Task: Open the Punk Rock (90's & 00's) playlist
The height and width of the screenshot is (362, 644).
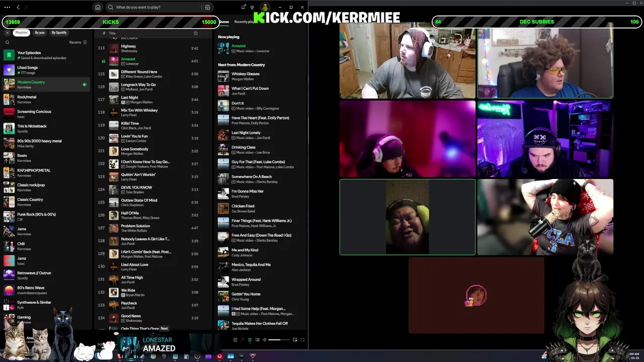Action: [x=45, y=217]
